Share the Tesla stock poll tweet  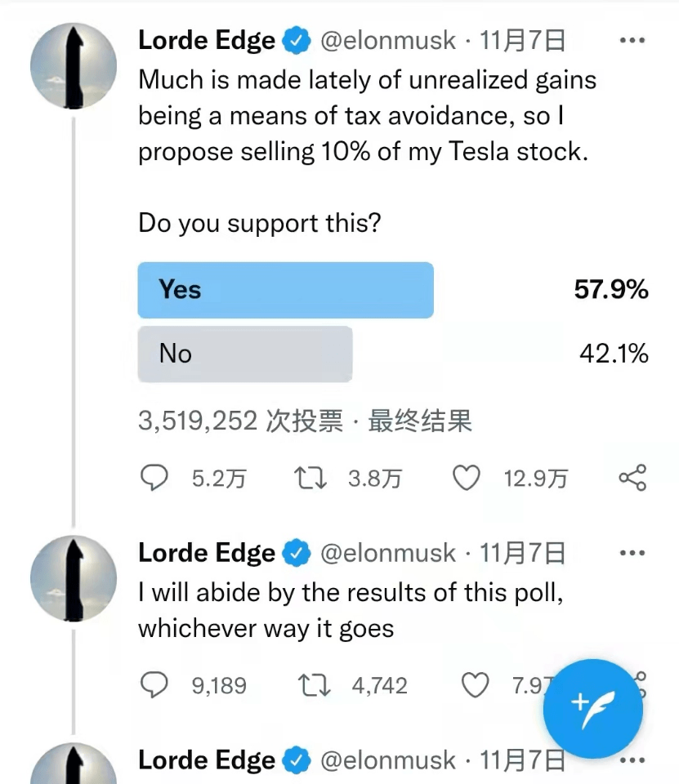pyautogui.click(x=633, y=478)
